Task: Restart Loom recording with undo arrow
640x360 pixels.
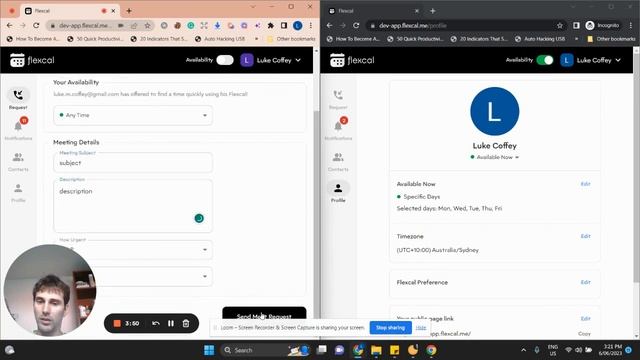Action: point(156,323)
